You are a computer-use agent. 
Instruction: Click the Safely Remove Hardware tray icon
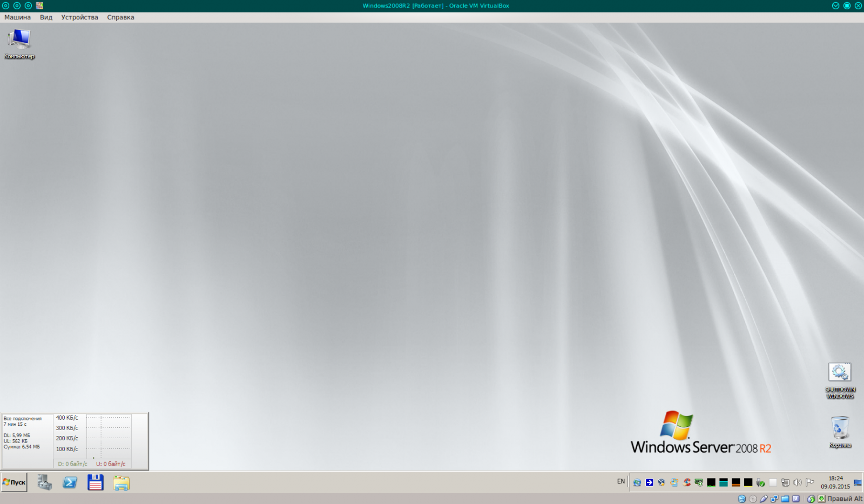tap(760, 482)
